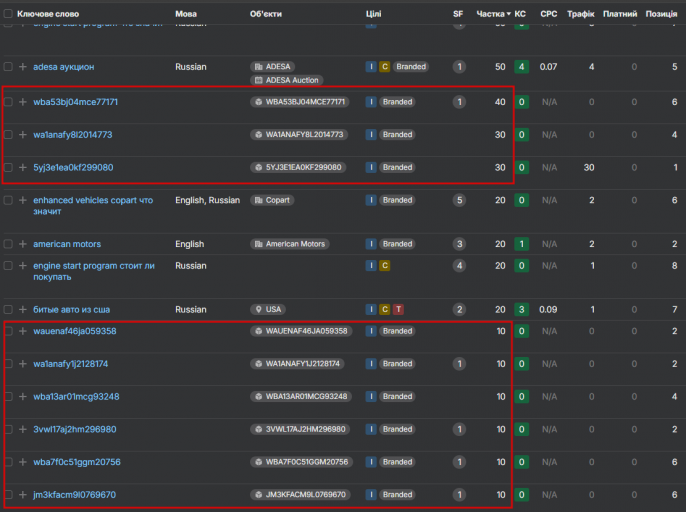The height and width of the screenshot is (512, 686).
Task: Open keyword enhanced vehicles copart что значит
Action: click(x=93, y=206)
